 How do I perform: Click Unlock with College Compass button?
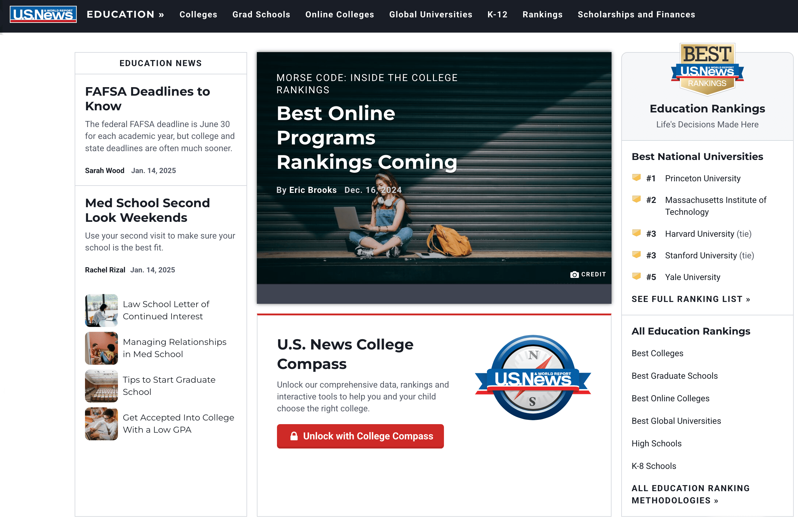(x=360, y=436)
